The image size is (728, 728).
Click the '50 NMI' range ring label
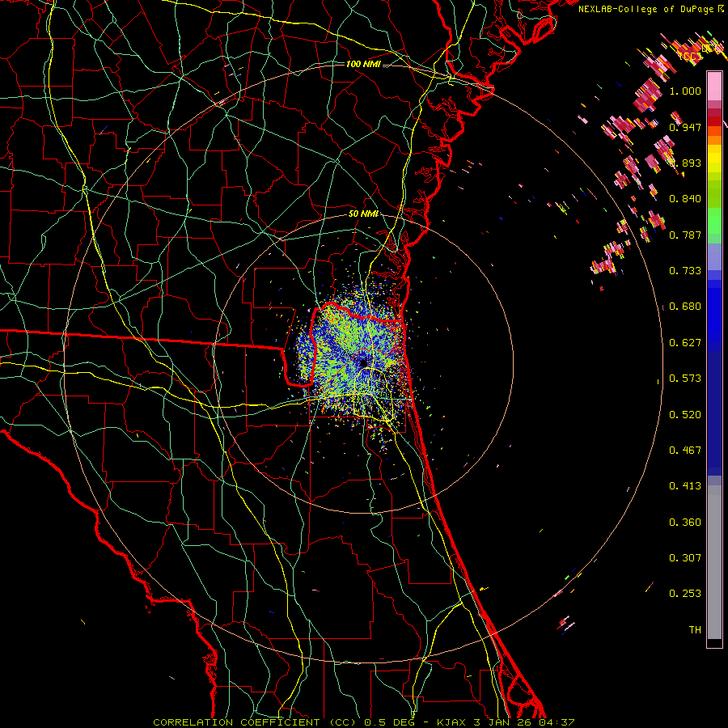tap(363, 214)
